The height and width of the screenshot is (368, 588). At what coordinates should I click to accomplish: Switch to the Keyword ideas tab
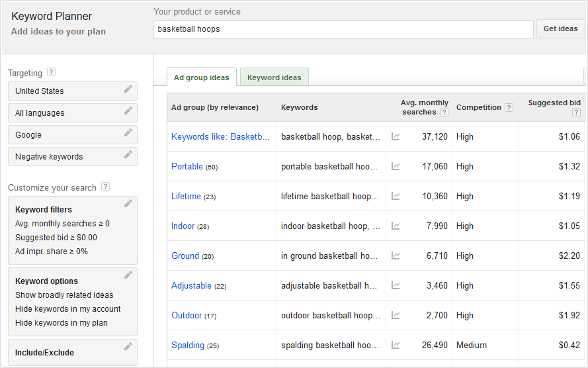274,77
